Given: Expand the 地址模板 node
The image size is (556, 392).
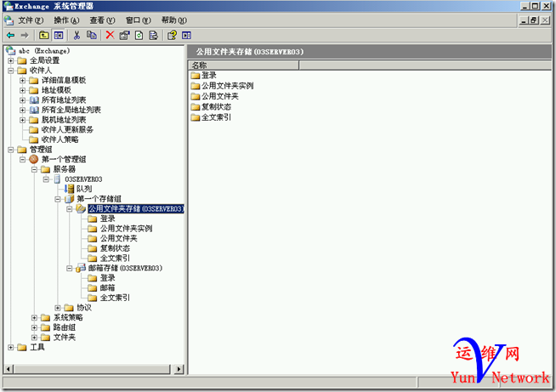Looking at the screenshot, I should 22,90.
